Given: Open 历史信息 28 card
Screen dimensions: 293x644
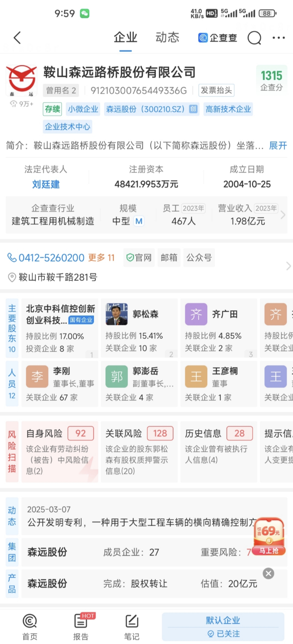Looking at the screenshot, I should pos(219,452).
